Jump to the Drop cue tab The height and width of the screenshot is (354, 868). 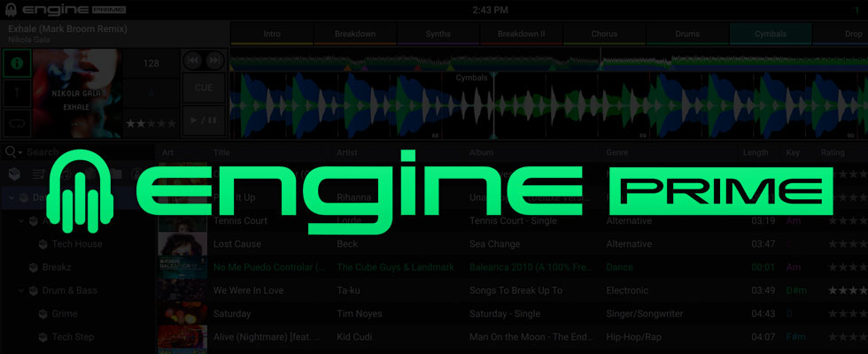[841, 34]
